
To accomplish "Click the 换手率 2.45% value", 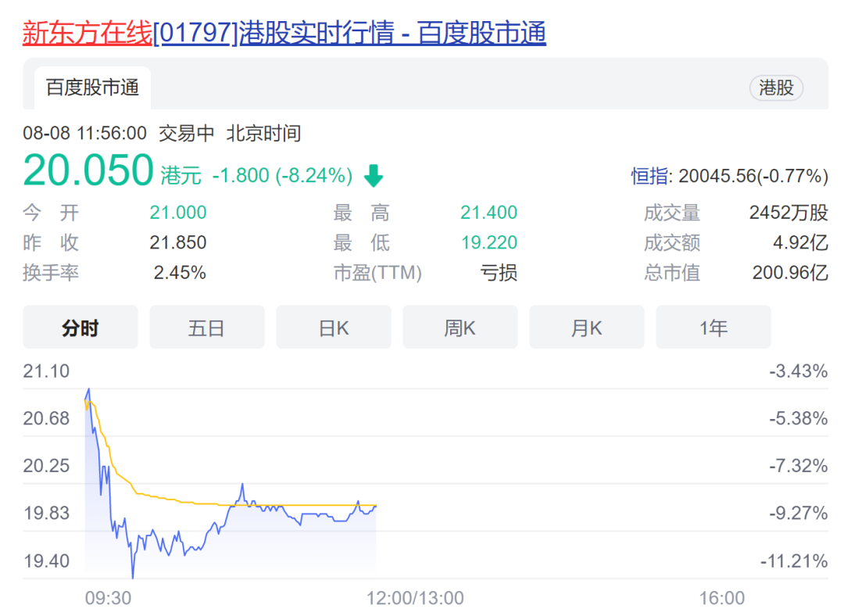I will tap(179, 273).
